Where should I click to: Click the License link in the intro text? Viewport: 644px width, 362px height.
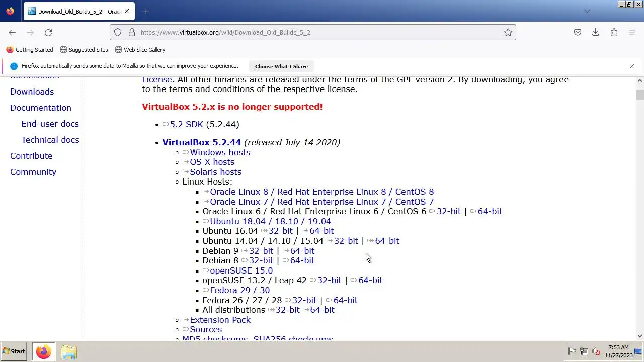pos(157,80)
